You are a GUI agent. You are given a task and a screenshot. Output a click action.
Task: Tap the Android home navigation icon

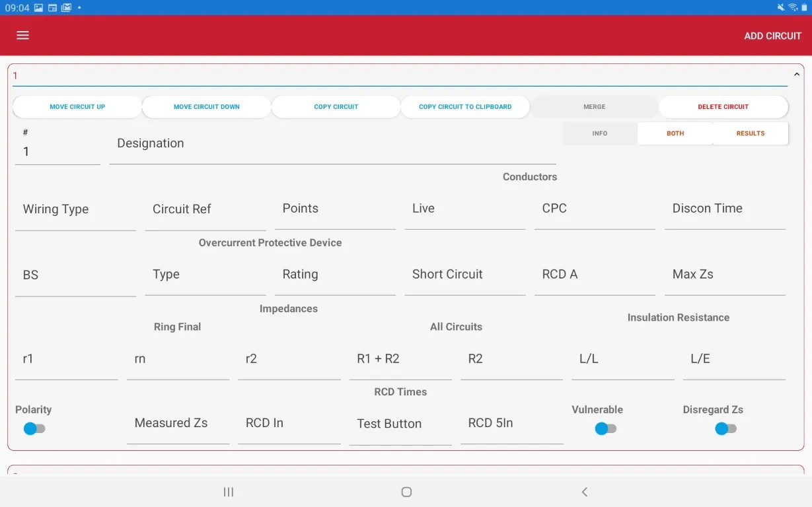(x=406, y=492)
